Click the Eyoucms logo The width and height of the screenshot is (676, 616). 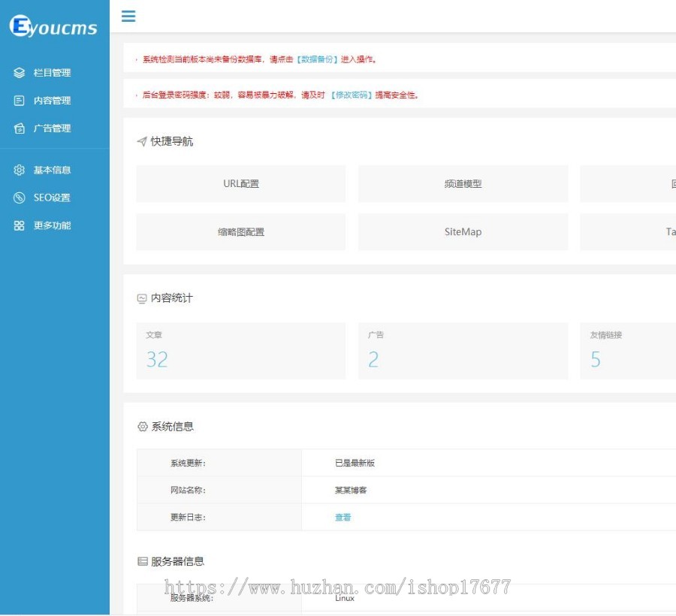[x=53, y=26]
